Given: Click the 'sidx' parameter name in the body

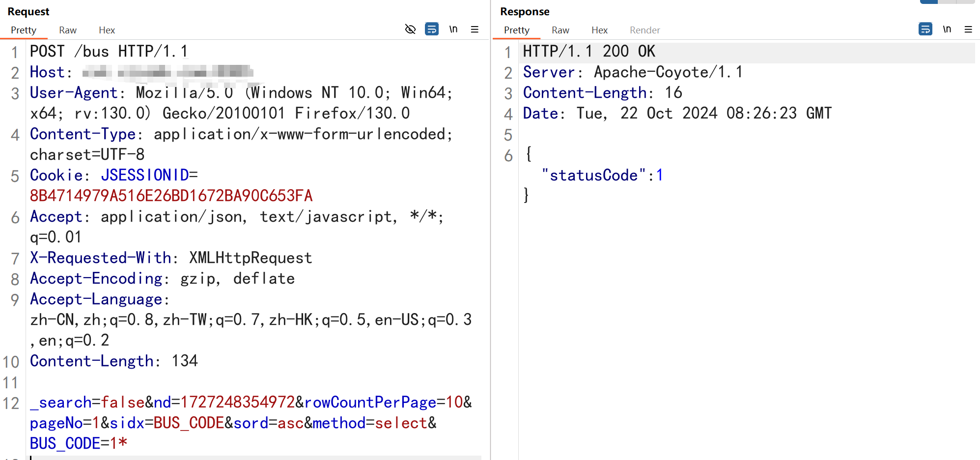Looking at the screenshot, I should click(x=127, y=423).
